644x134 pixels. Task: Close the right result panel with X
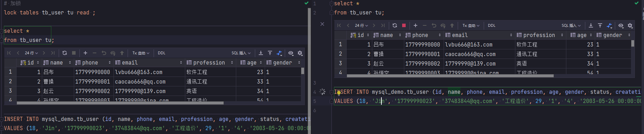click(x=322, y=24)
